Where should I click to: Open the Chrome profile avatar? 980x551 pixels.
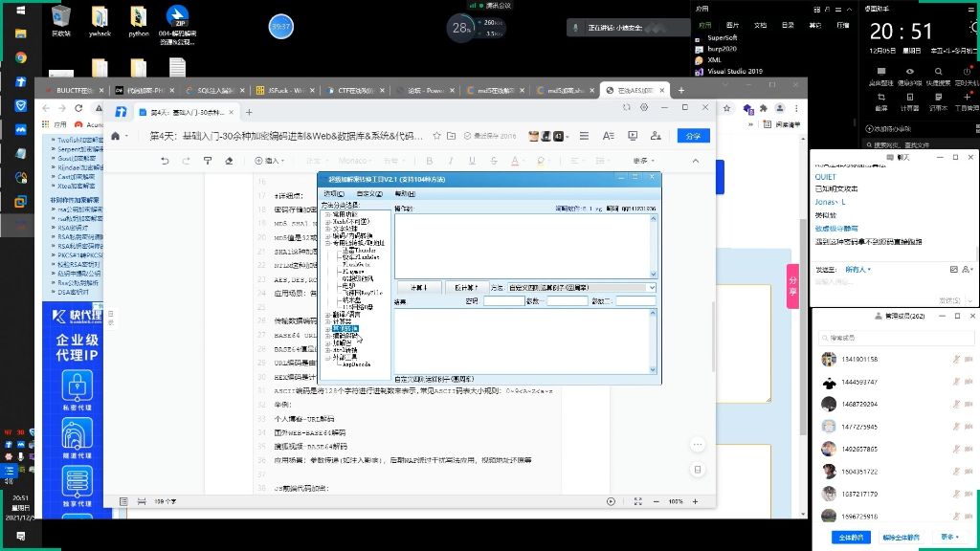(779, 108)
